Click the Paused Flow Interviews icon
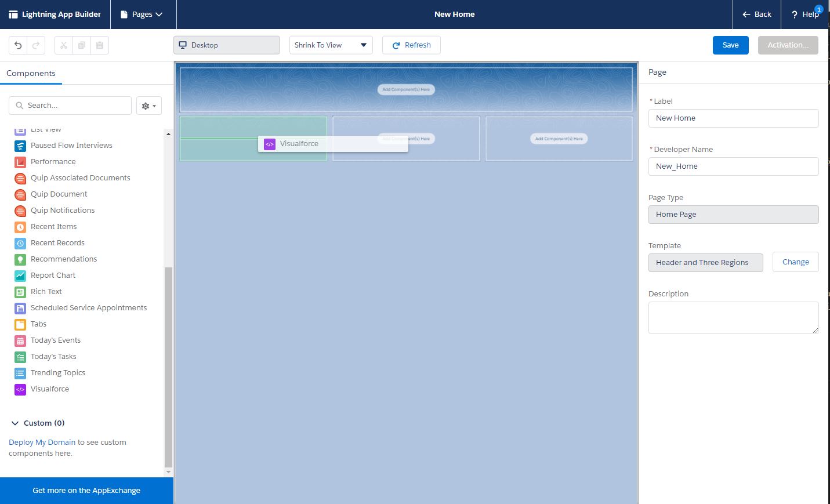This screenshot has width=830, height=504. click(20, 146)
